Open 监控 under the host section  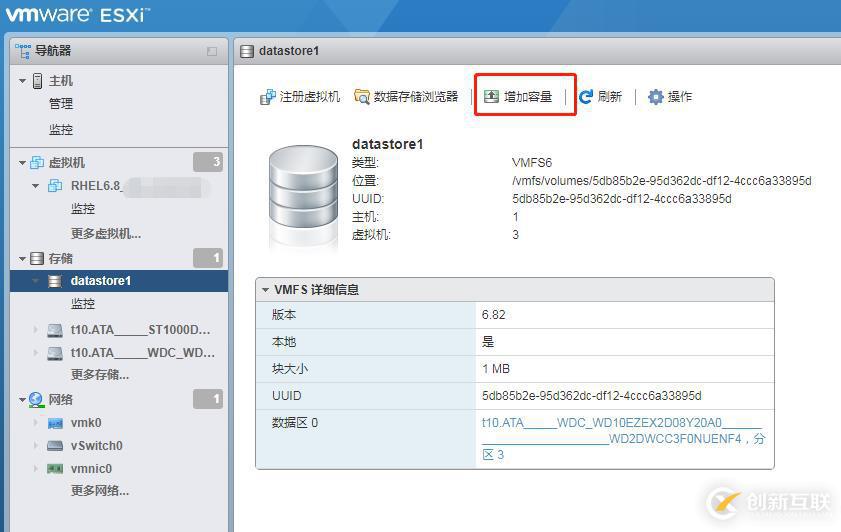pos(61,129)
